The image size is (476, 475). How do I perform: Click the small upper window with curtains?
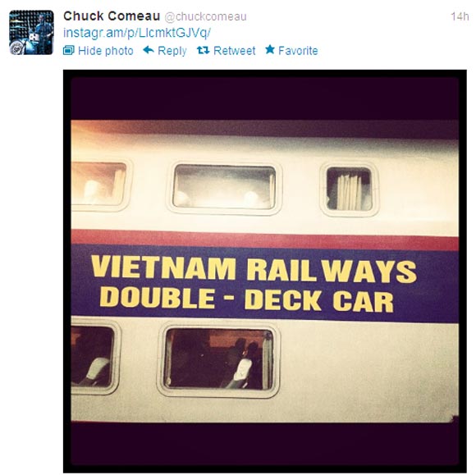(349, 189)
